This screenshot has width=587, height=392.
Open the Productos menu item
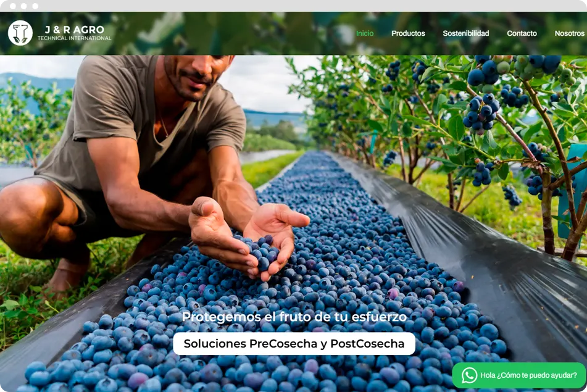[x=408, y=33]
